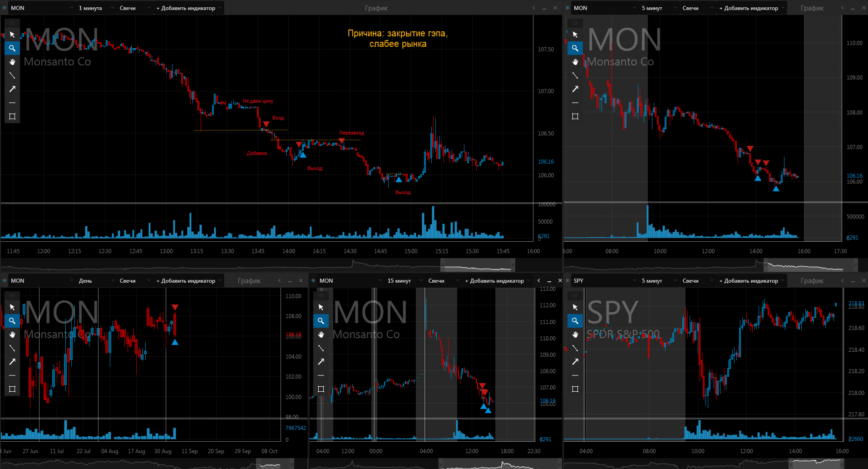Choose the line drawing tool in MON 1 минута chart

[12, 75]
